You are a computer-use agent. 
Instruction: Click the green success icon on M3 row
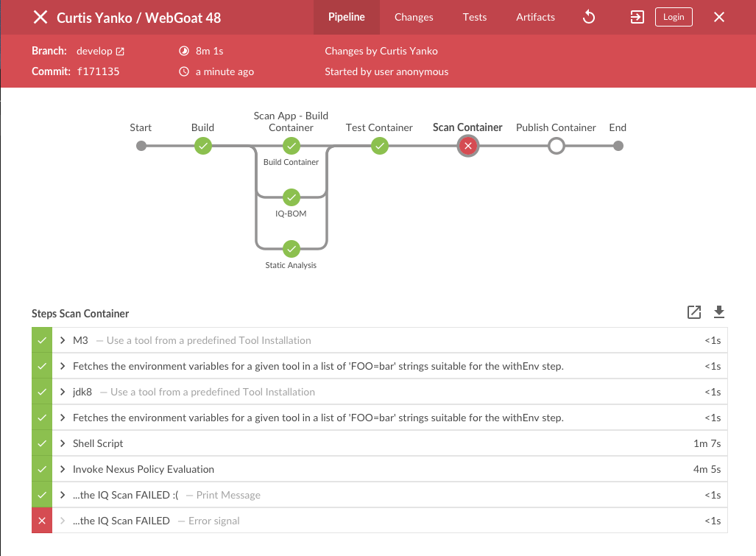click(42, 340)
